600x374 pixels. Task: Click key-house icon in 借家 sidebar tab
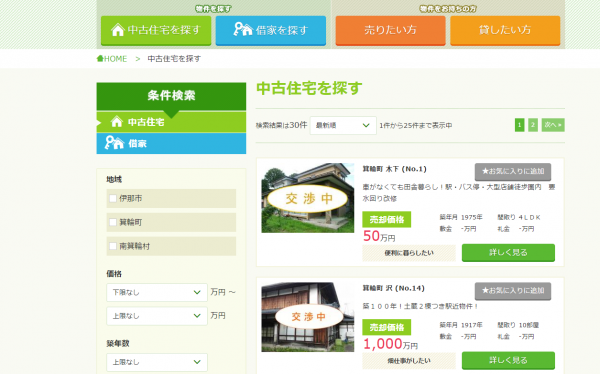click(x=114, y=143)
